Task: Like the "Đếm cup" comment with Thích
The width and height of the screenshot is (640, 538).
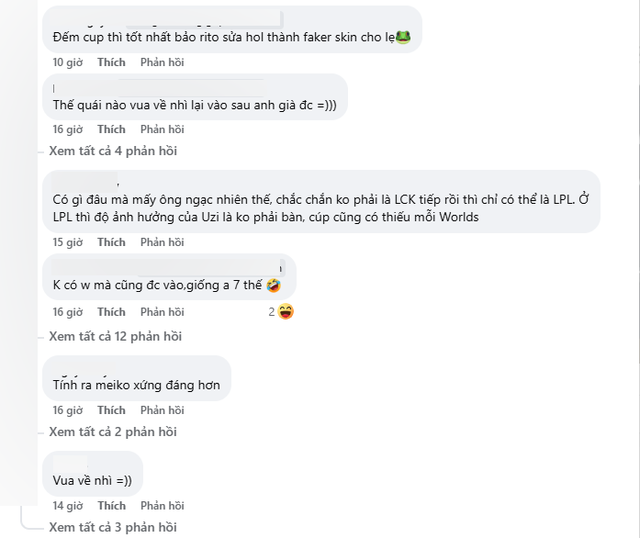Action: tap(111, 62)
